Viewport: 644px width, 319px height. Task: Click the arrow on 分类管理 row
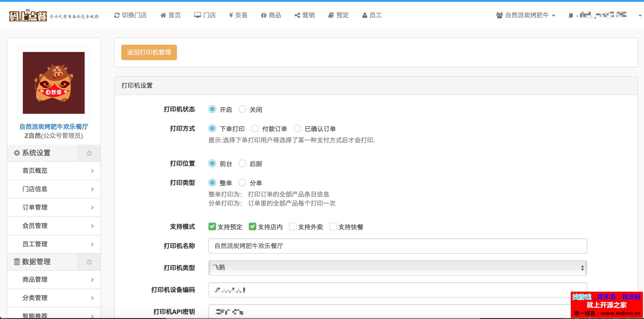pyautogui.click(x=92, y=298)
